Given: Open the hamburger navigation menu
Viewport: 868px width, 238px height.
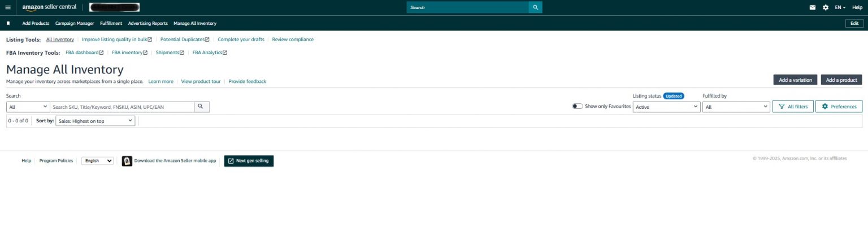Looking at the screenshot, I should 8,7.
